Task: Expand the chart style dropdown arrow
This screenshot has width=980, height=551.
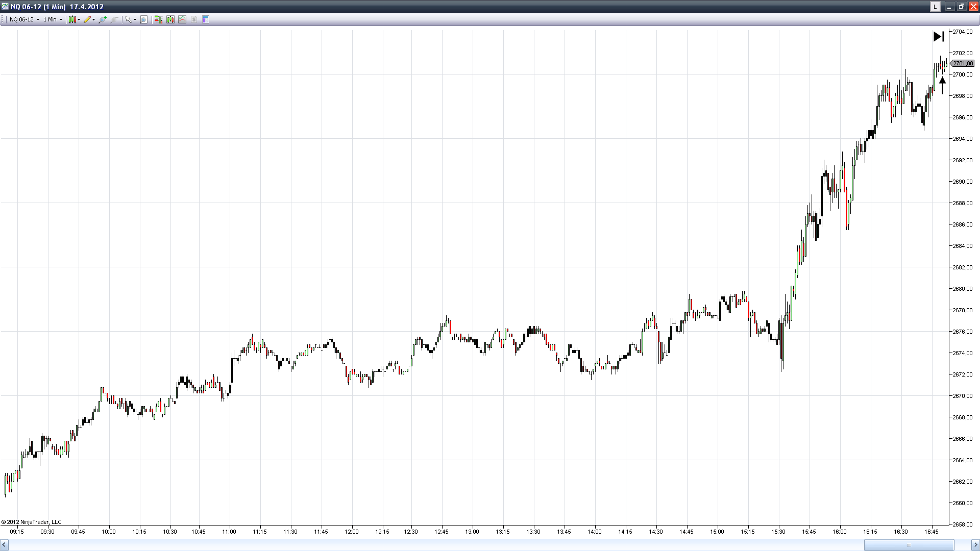Action: 79,20
